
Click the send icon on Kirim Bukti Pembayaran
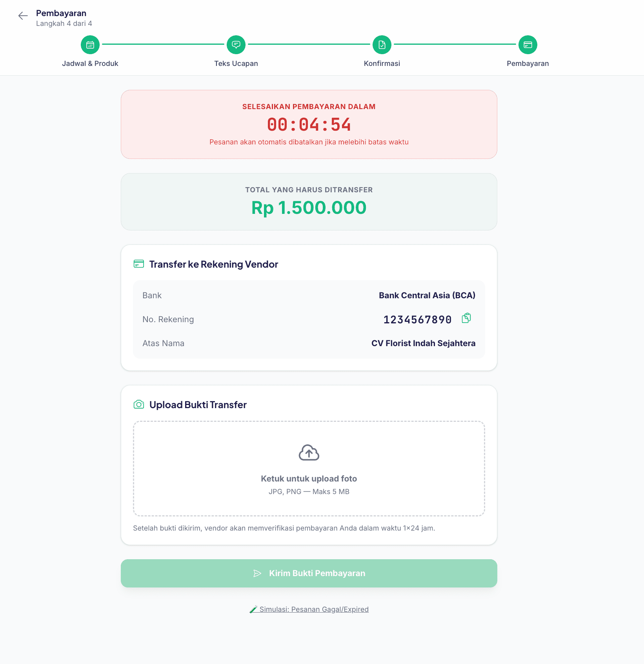(x=257, y=573)
